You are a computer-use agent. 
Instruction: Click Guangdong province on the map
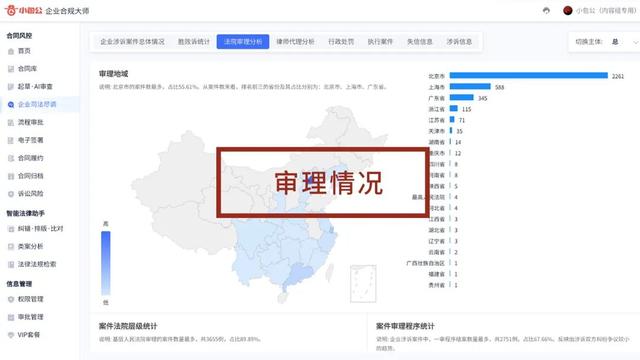(299, 273)
